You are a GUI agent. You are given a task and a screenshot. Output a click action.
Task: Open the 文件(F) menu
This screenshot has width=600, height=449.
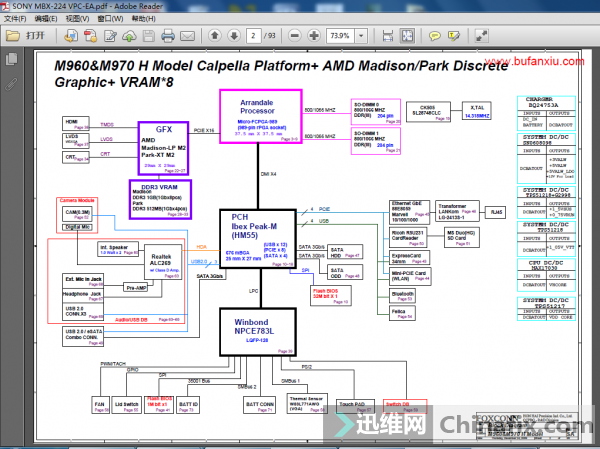point(15,19)
